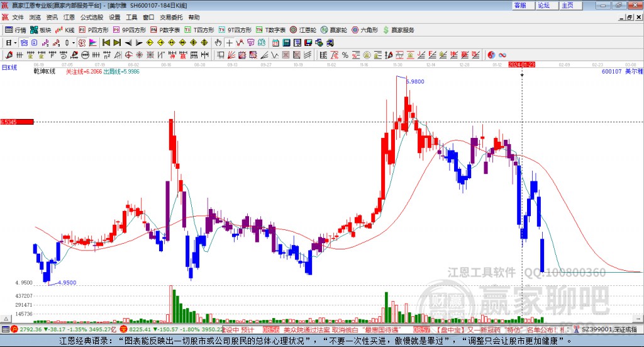This screenshot has height=347, width=644.
Task: Open the 公式选股 menu
Action: 92,17
